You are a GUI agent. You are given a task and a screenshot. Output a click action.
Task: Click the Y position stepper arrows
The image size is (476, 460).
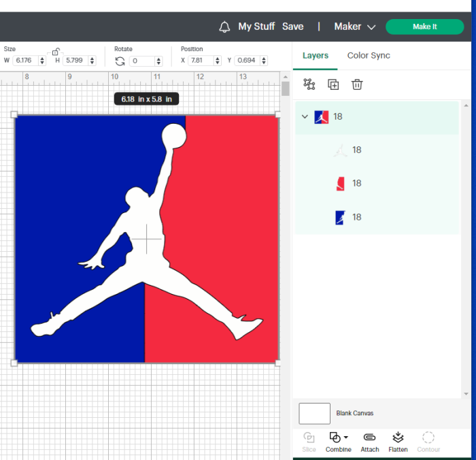click(x=264, y=61)
